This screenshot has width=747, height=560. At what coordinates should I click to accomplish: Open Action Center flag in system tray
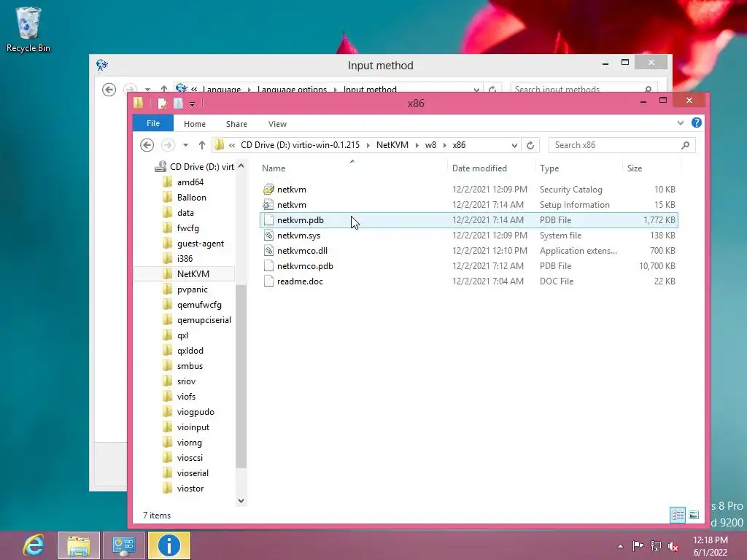tap(638, 545)
